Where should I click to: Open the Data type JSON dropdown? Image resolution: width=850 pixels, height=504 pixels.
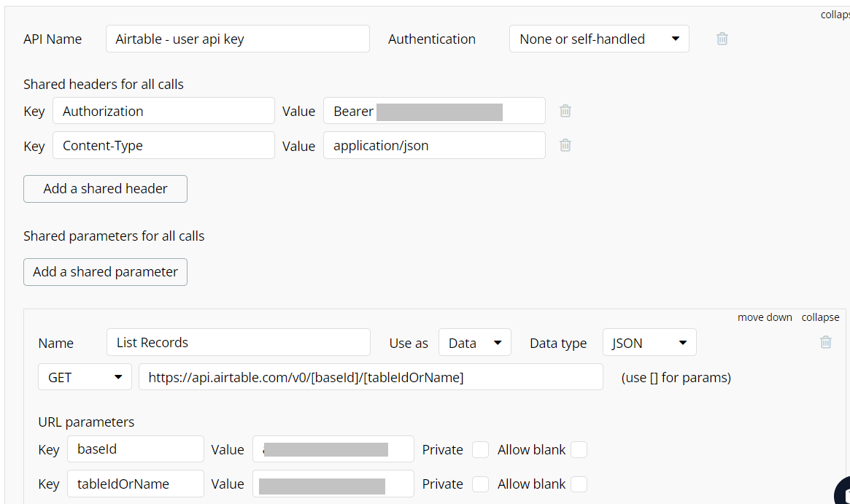click(649, 343)
